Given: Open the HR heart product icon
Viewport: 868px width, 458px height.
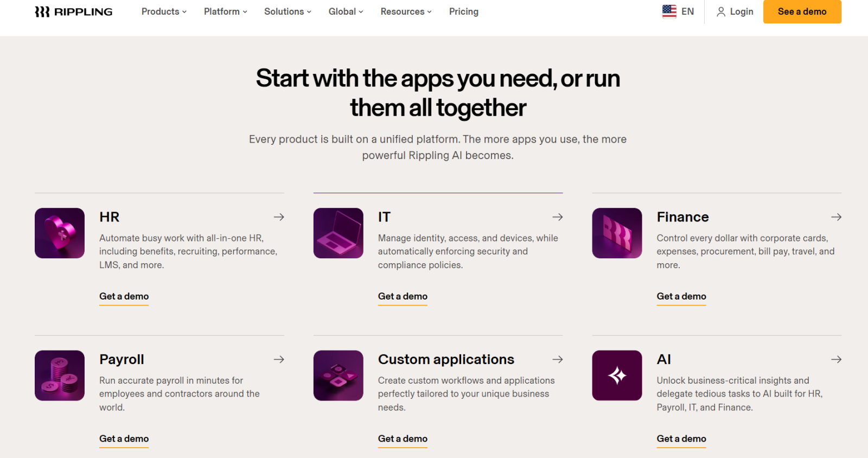Looking at the screenshot, I should 60,233.
